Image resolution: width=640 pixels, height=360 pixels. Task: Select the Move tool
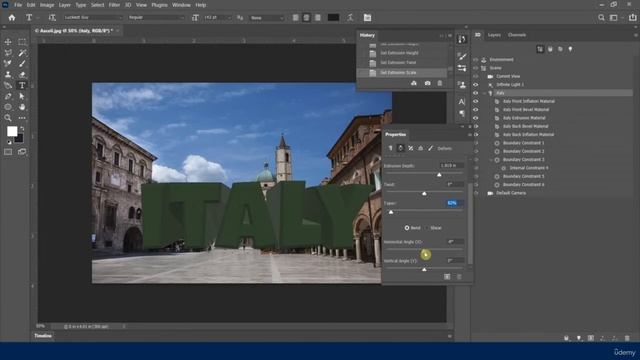pos(8,42)
